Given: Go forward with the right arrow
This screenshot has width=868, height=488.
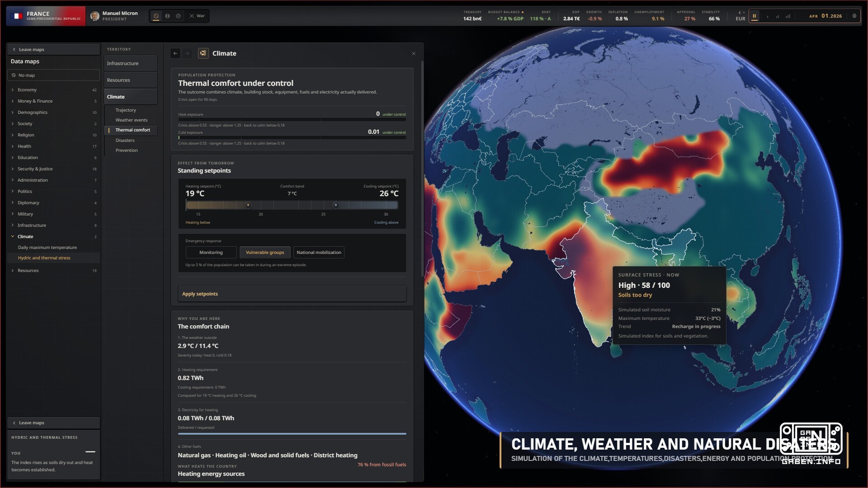Looking at the screenshot, I should pyautogui.click(x=187, y=53).
